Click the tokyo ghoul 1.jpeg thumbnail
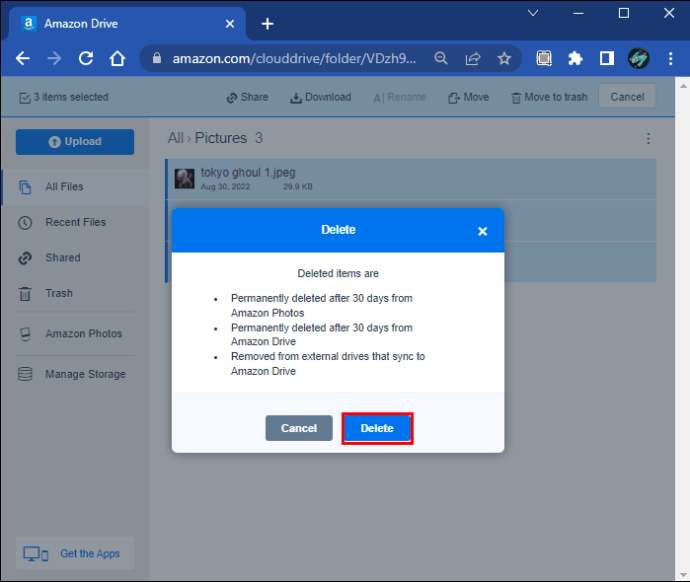Viewport: 690px width, 582px height. click(x=184, y=179)
